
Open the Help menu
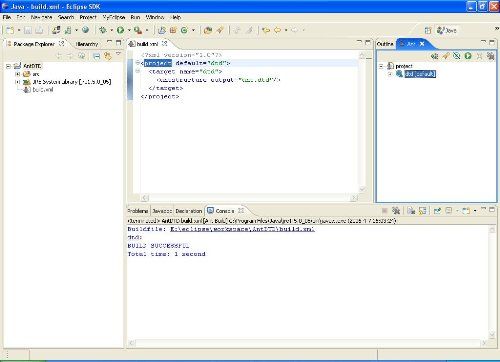pyautogui.click(x=176, y=17)
